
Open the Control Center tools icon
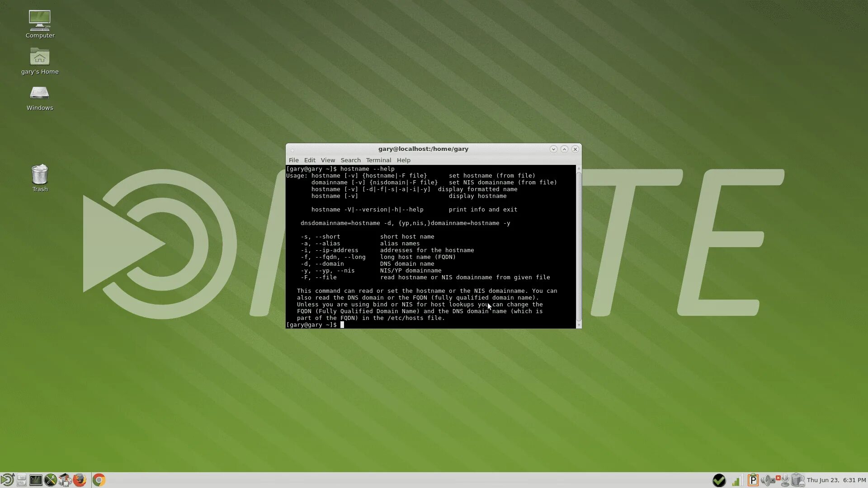[50, 480]
